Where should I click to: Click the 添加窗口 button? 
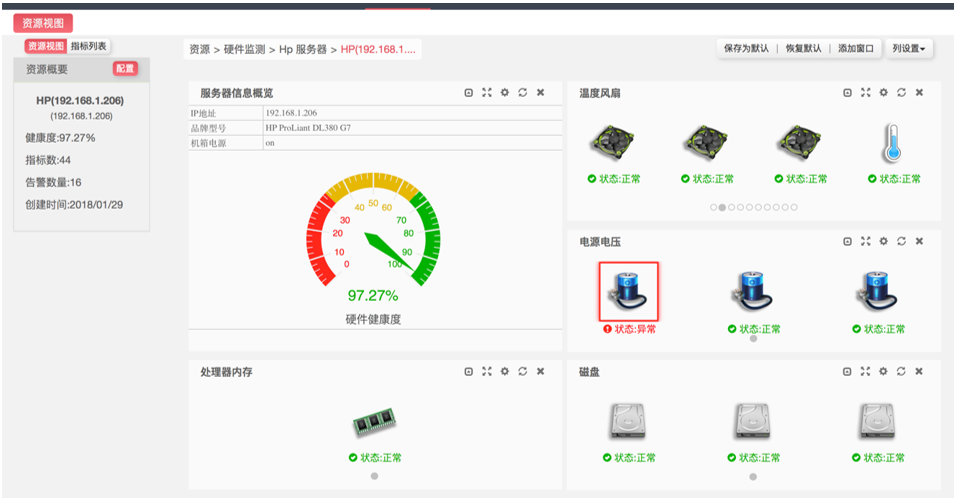[x=856, y=48]
